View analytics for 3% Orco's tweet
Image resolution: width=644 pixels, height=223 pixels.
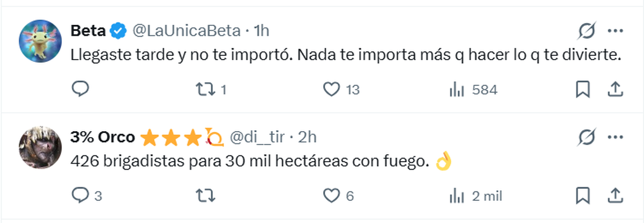tap(457, 195)
